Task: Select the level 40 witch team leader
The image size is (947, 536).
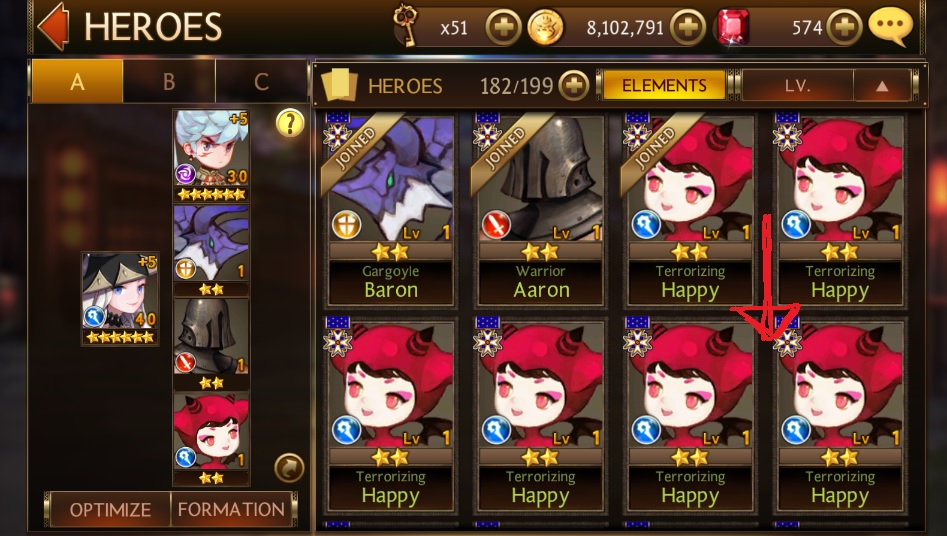Action: coord(120,299)
